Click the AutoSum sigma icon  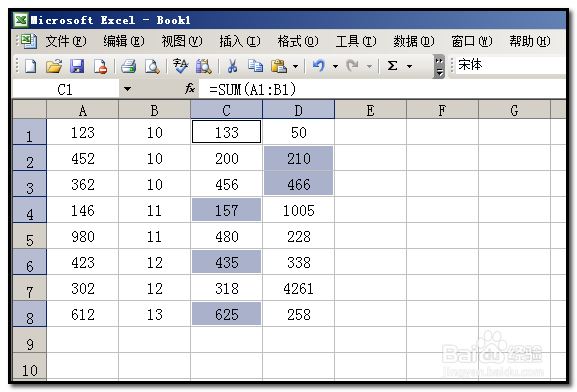[392, 66]
